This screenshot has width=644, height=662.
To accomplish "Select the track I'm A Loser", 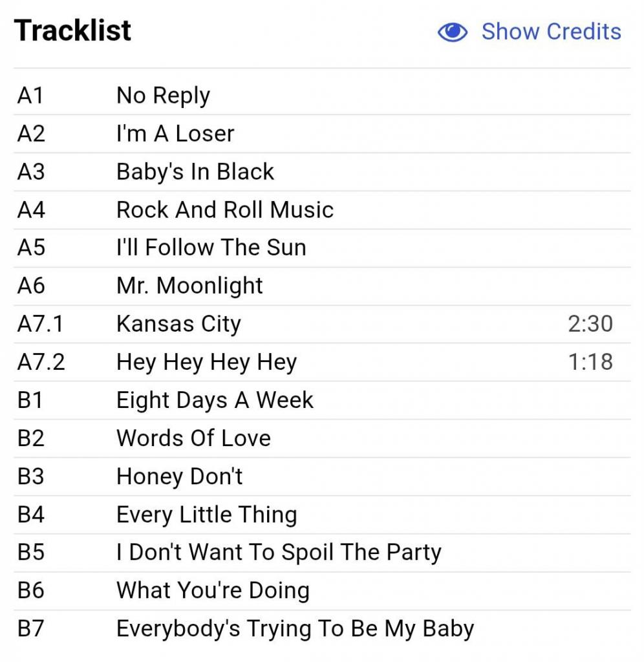I will click(175, 134).
